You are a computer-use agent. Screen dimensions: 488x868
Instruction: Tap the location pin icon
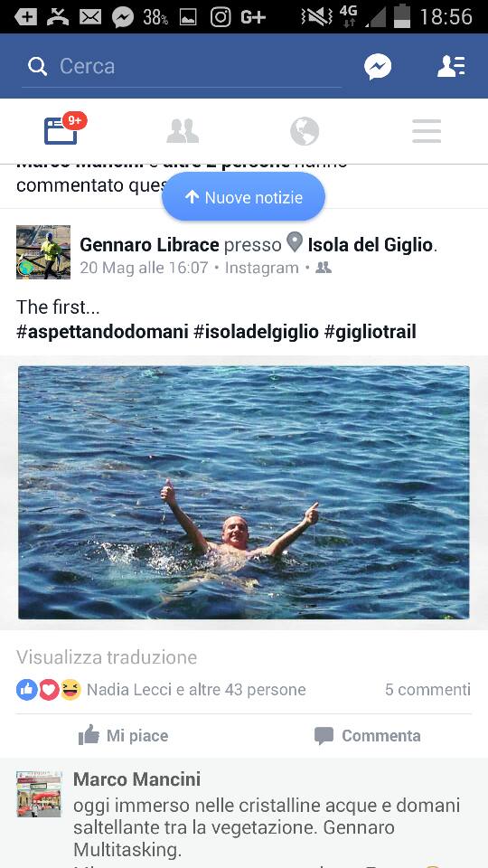pyautogui.click(x=295, y=242)
